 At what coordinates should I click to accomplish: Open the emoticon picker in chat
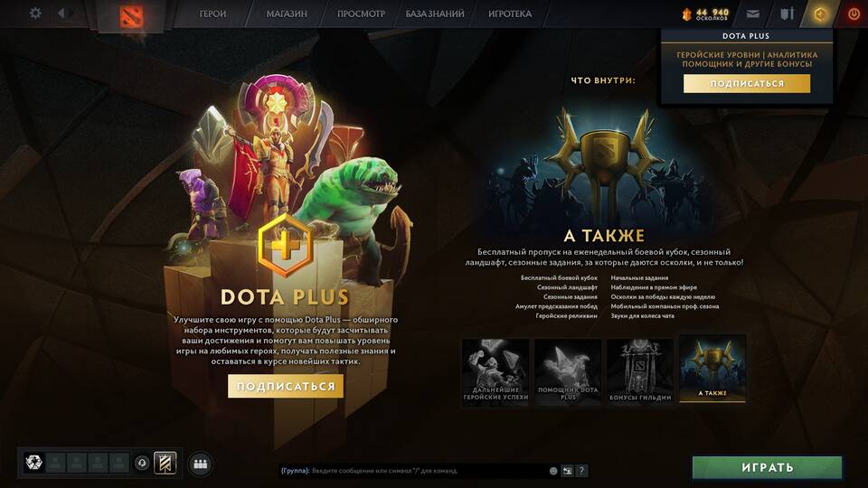pyautogui.click(x=553, y=471)
